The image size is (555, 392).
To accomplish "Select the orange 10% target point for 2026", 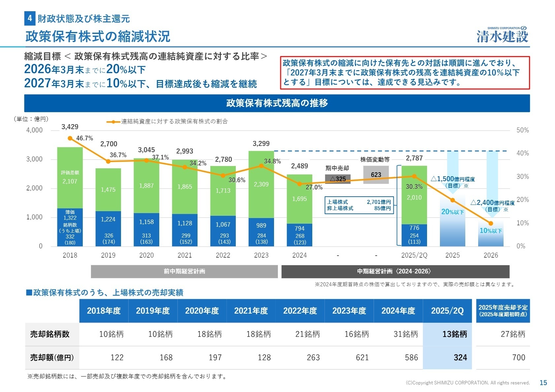I will coord(491,223).
